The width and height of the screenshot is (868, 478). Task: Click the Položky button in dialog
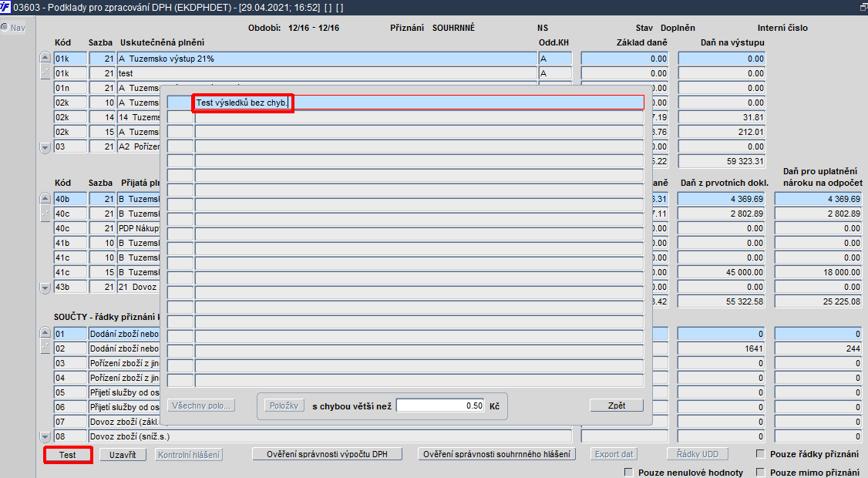tap(284, 406)
